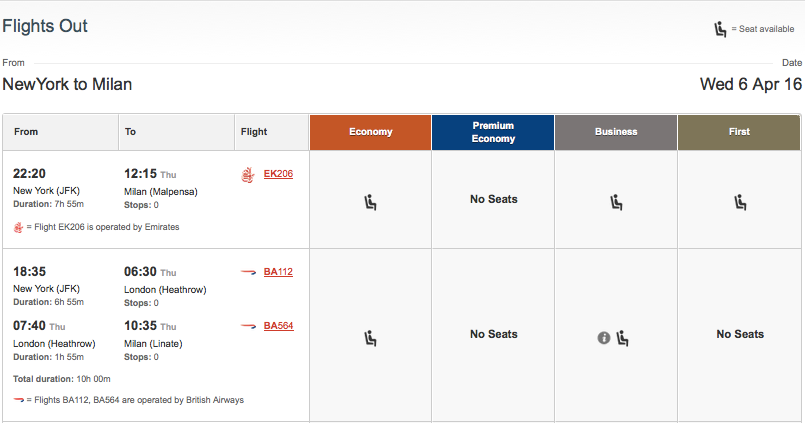
Task: Select Business seat on flight EK206
Action: coord(616,202)
